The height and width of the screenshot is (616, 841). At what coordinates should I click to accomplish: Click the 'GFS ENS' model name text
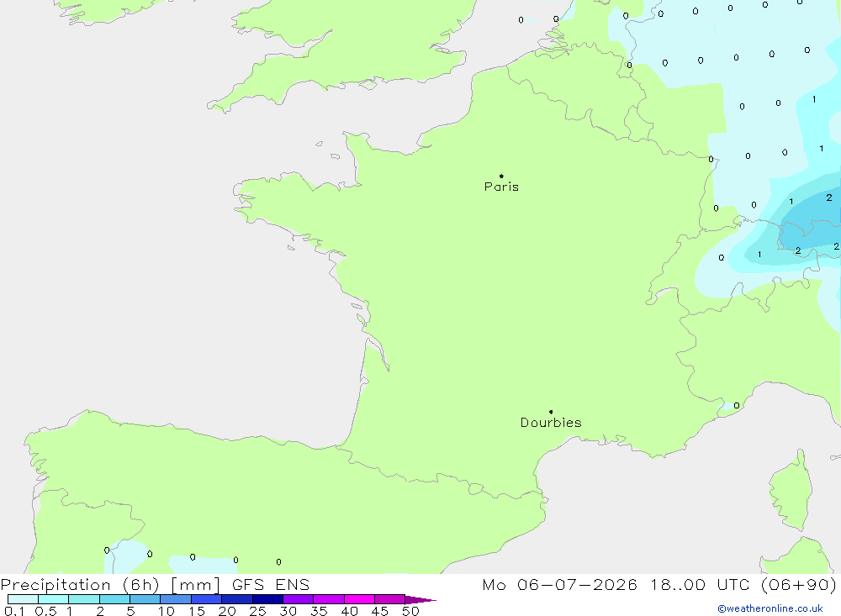(x=271, y=585)
